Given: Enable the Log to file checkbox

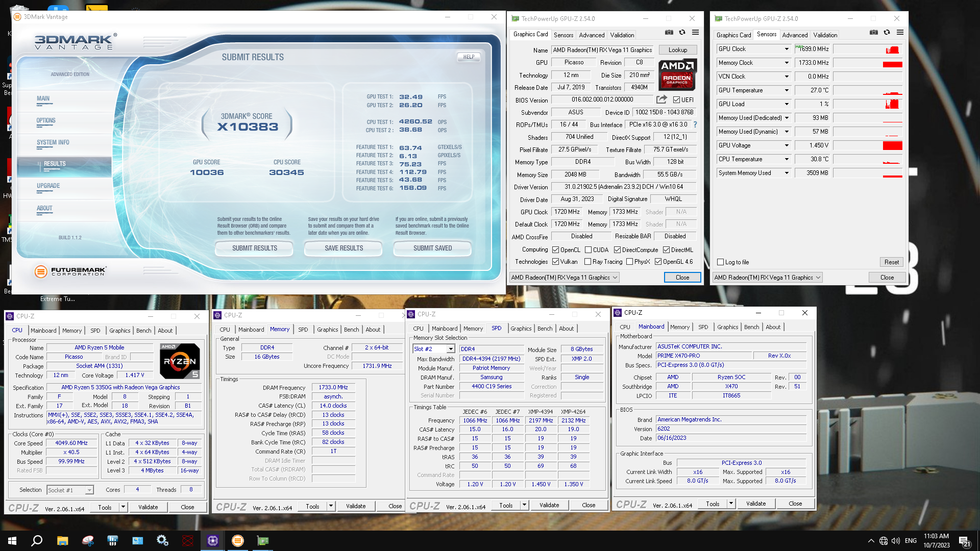Looking at the screenshot, I should tap(721, 262).
